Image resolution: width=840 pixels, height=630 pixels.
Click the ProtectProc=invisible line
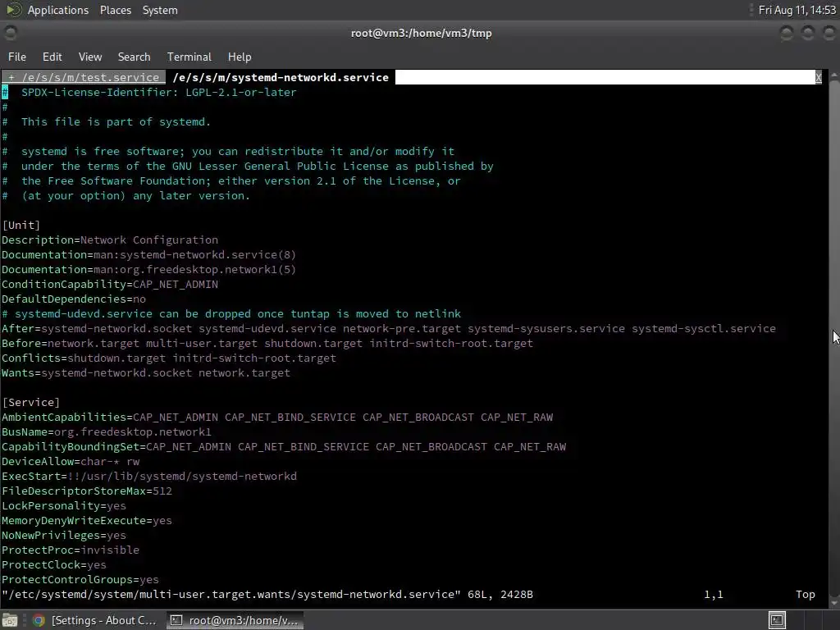[x=71, y=550]
